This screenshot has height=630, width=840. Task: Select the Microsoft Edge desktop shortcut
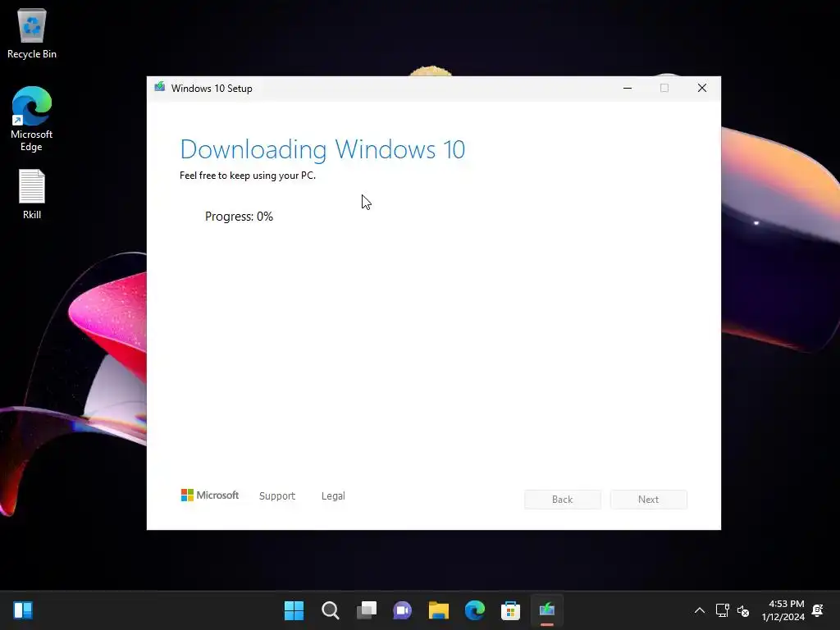pos(32,119)
